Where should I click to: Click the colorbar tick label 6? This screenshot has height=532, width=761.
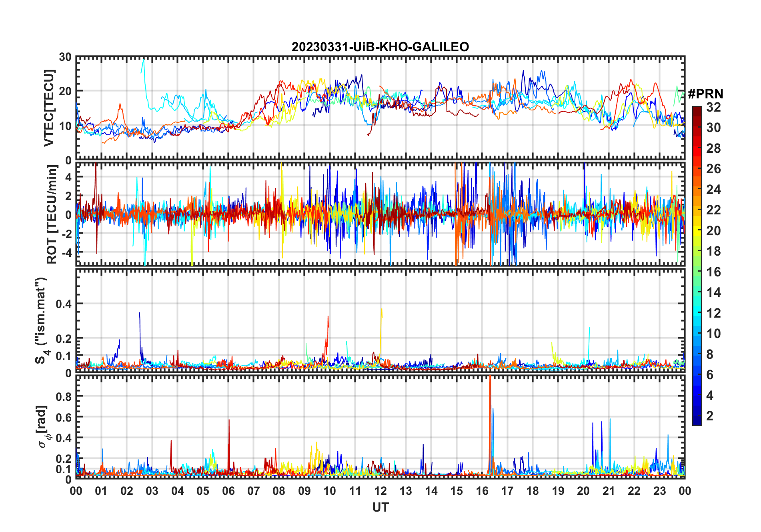pos(710,375)
